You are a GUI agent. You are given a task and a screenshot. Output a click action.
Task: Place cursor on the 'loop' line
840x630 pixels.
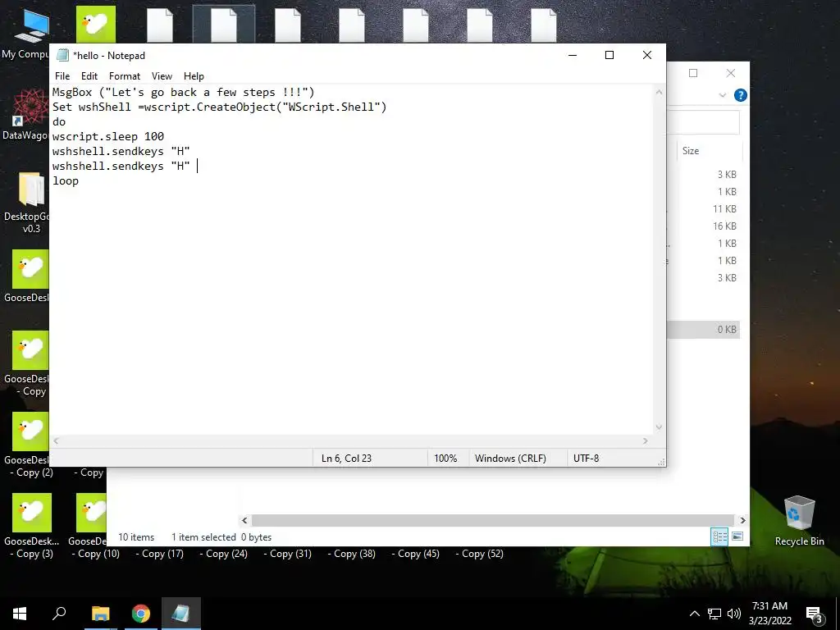(x=66, y=181)
